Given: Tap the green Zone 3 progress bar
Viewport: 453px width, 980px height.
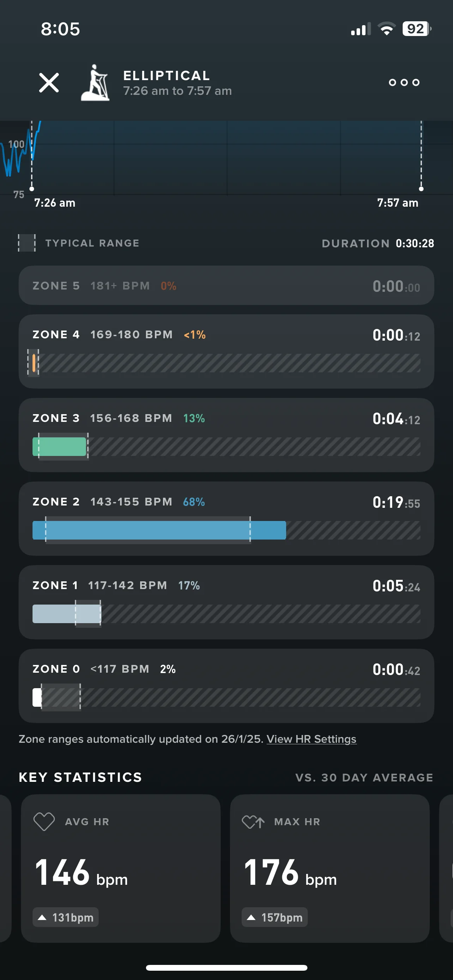Looking at the screenshot, I should tap(59, 447).
